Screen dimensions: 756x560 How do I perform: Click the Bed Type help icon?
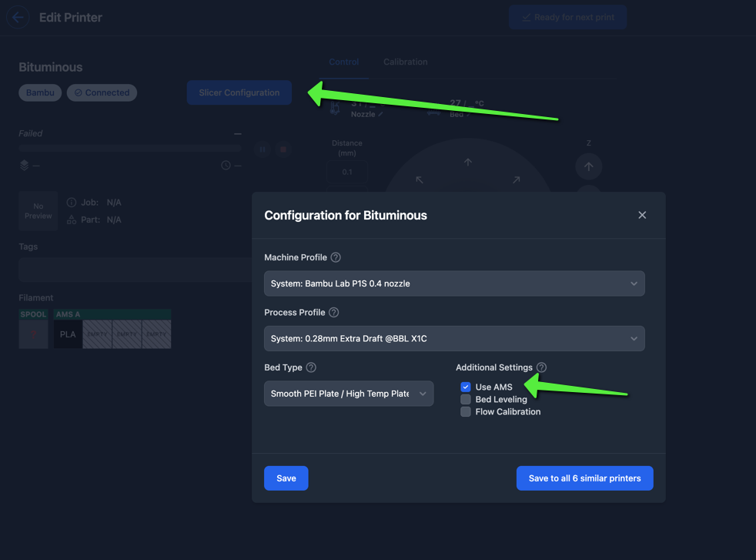(311, 368)
